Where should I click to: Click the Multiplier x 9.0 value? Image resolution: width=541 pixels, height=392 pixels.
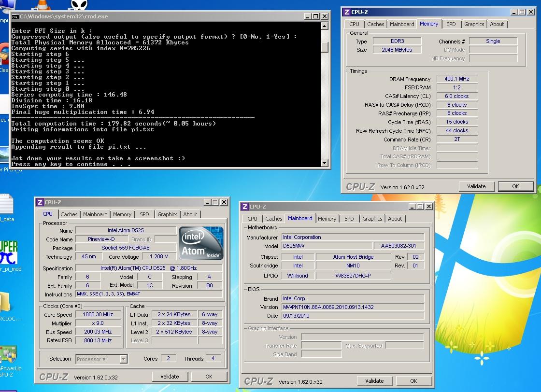click(98, 323)
